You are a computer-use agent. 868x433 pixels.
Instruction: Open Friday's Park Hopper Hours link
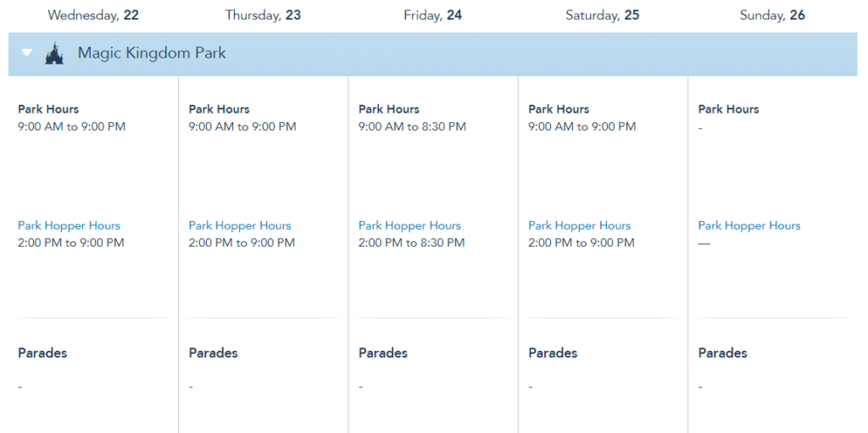(x=409, y=225)
